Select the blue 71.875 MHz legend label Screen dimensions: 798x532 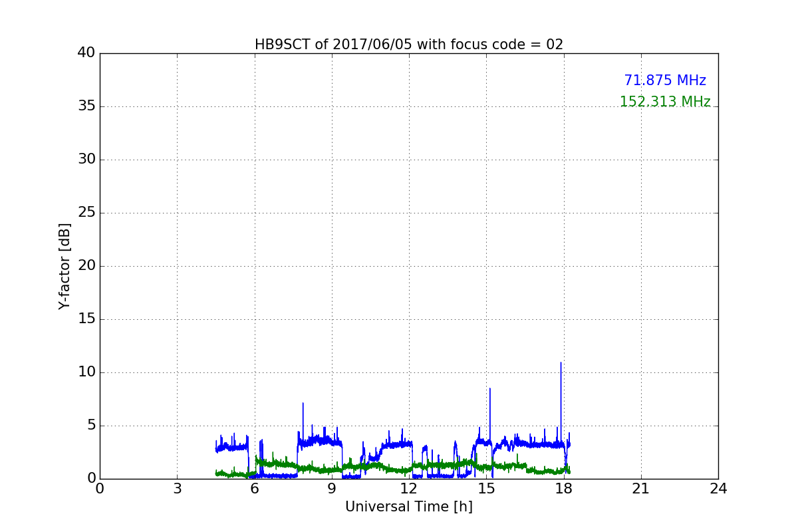pos(665,80)
